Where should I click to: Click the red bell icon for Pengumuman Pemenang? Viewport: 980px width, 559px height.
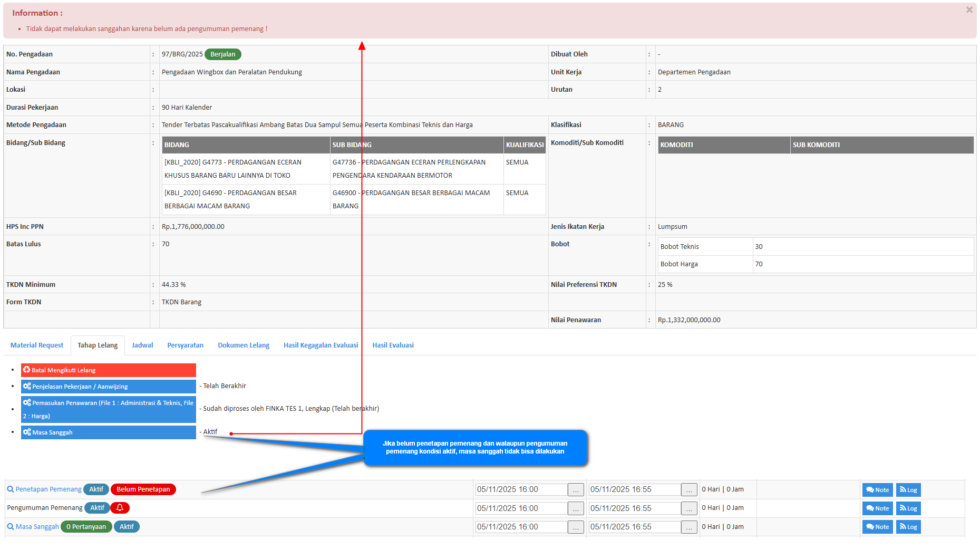tap(120, 508)
